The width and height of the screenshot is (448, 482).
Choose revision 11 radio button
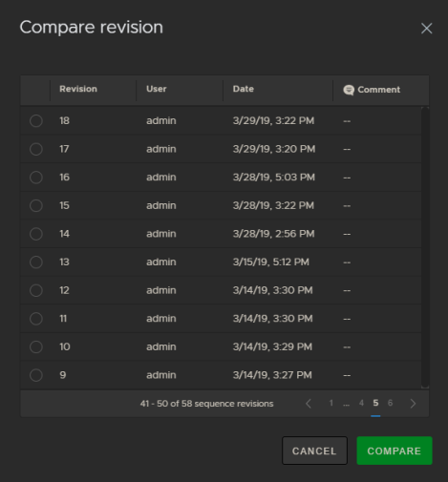pos(36,319)
